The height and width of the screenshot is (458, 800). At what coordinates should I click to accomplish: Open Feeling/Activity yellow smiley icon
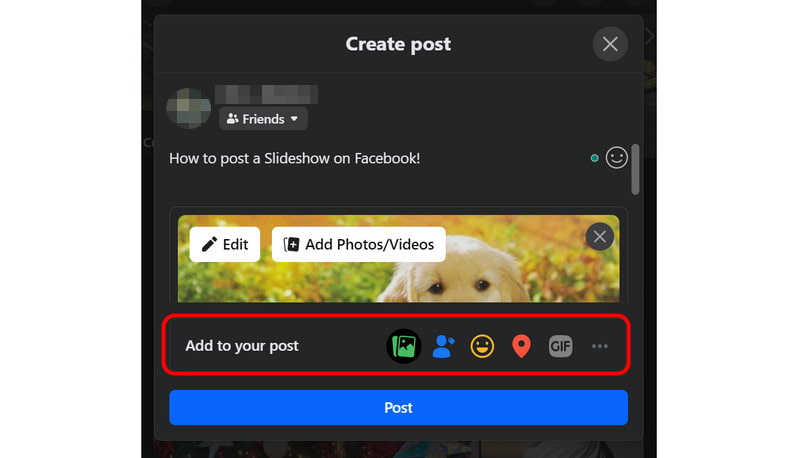click(x=482, y=346)
